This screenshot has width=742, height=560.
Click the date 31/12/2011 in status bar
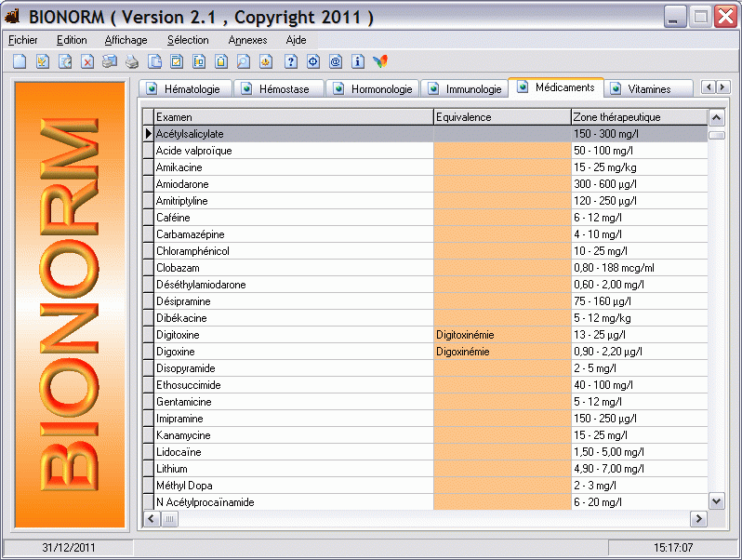click(x=69, y=548)
